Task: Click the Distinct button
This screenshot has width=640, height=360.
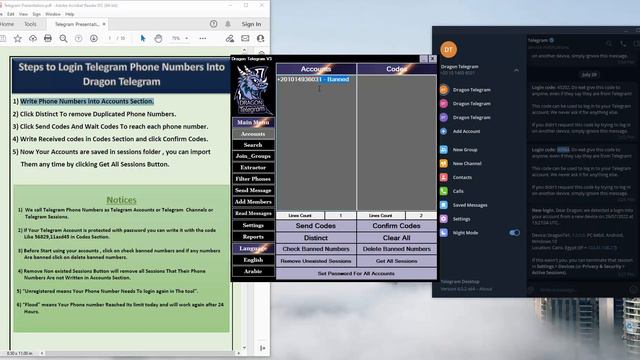Action: tap(316, 238)
